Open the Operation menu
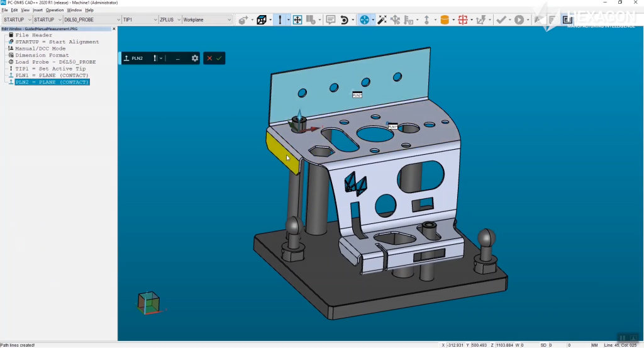 pyautogui.click(x=55, y=10)
